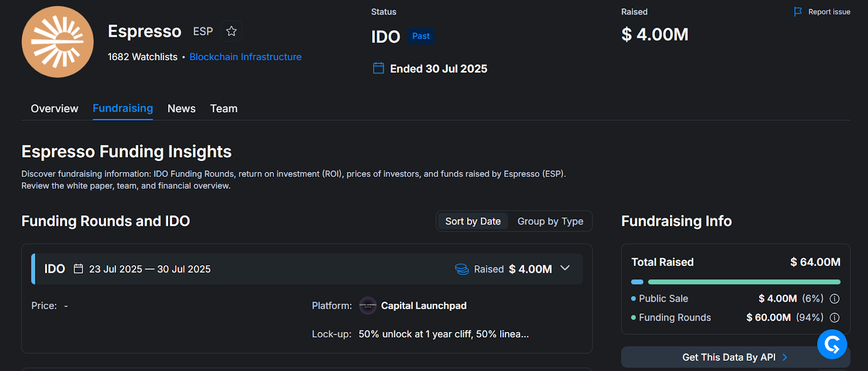This screenshot has height=371, width=868.
Task: Click the Total Raised progress bar
Action: point(735,282)
